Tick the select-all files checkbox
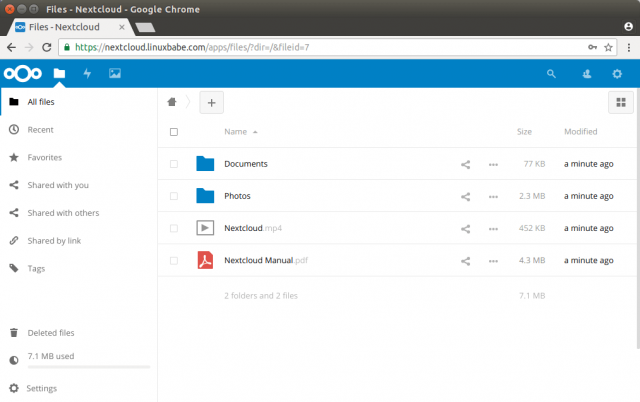640x402 pixels. tap(174, 132)
